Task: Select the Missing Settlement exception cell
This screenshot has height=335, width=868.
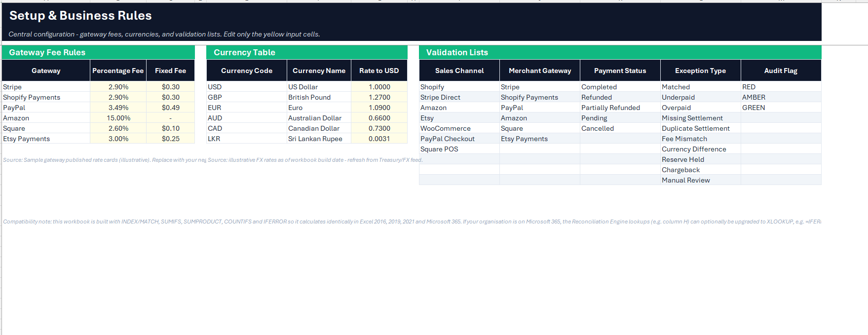Action: (x=701, y=118)
